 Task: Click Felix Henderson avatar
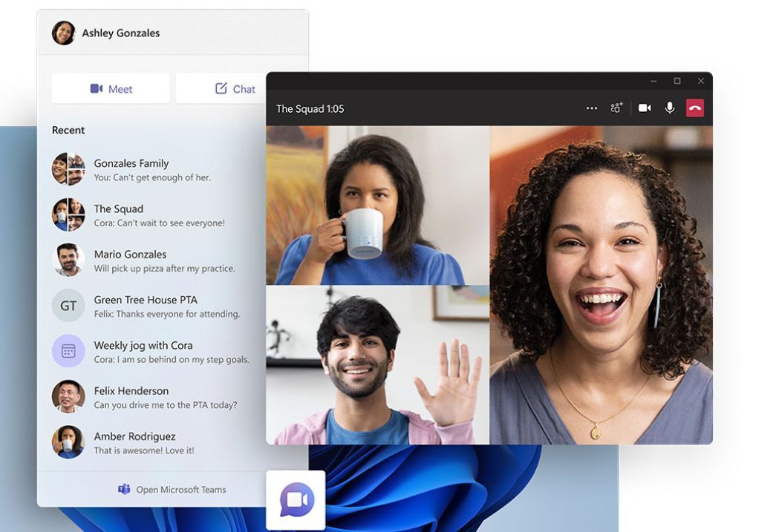click(x=68, y=396)
